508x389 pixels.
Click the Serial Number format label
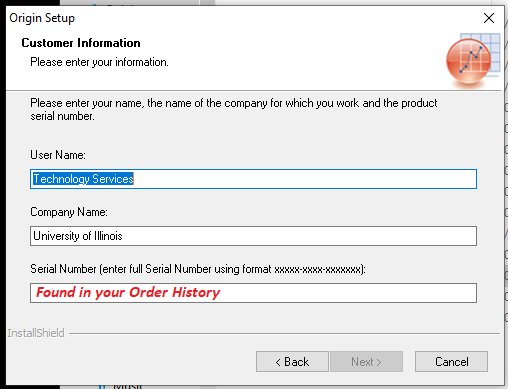[198, 269]
